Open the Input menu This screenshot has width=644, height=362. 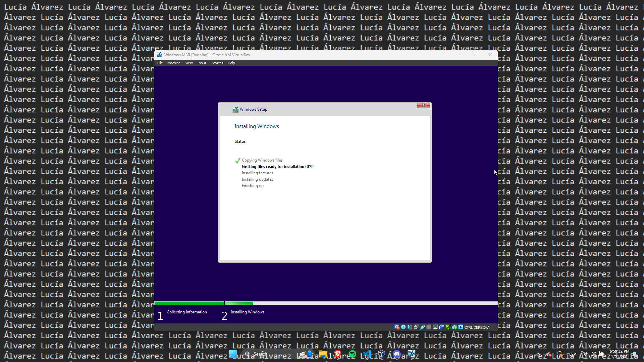coord(202,63)
